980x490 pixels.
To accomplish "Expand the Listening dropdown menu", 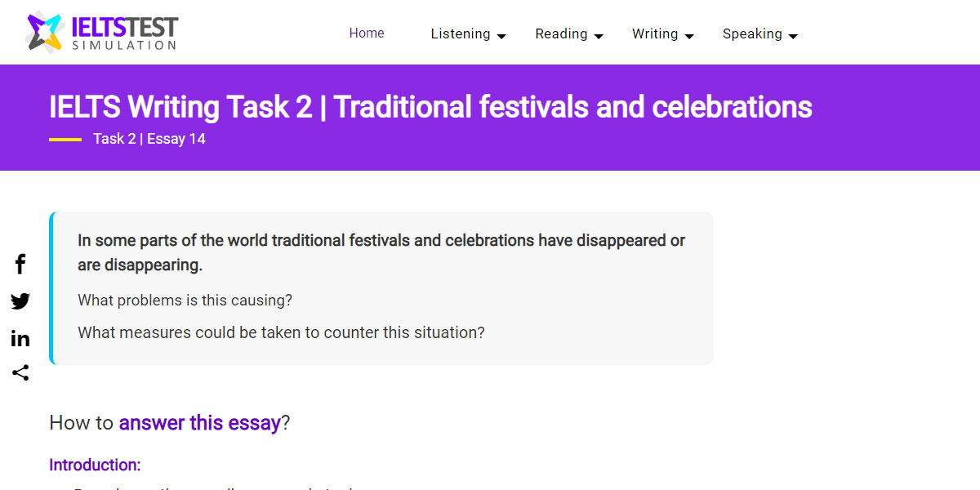I will [x=502, y=35].
